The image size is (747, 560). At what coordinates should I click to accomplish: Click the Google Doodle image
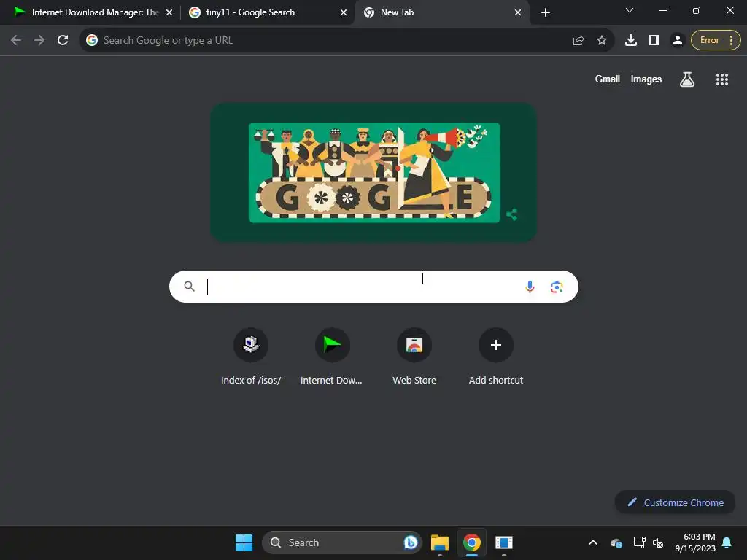tap(374, 172)
